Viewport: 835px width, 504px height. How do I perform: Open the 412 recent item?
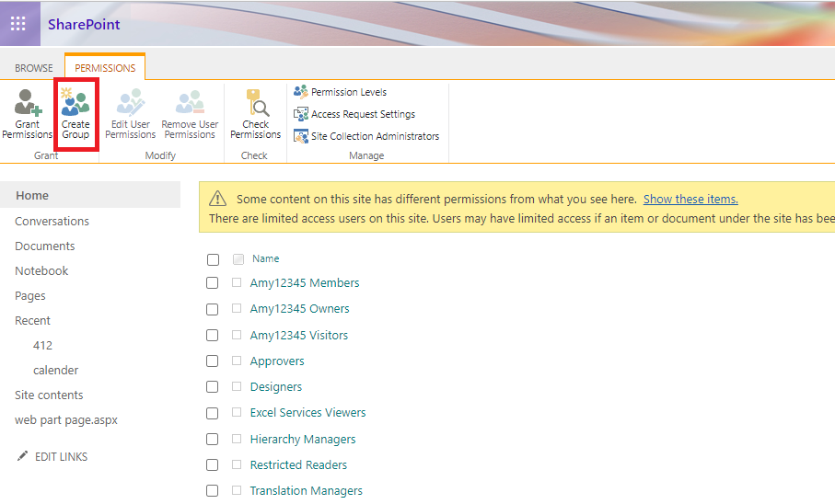(42, 346)
